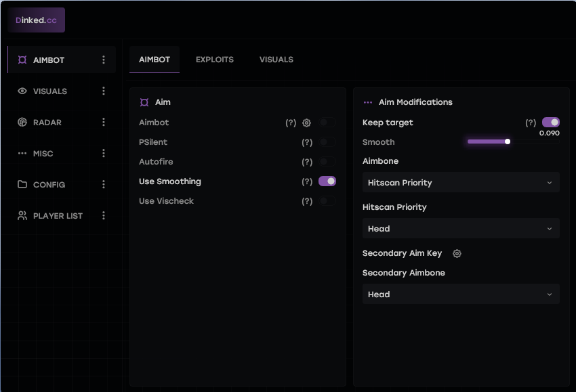576x392 pixels.
Task: Enable the Aimbot toggle switch
Action: pos(327,123)
